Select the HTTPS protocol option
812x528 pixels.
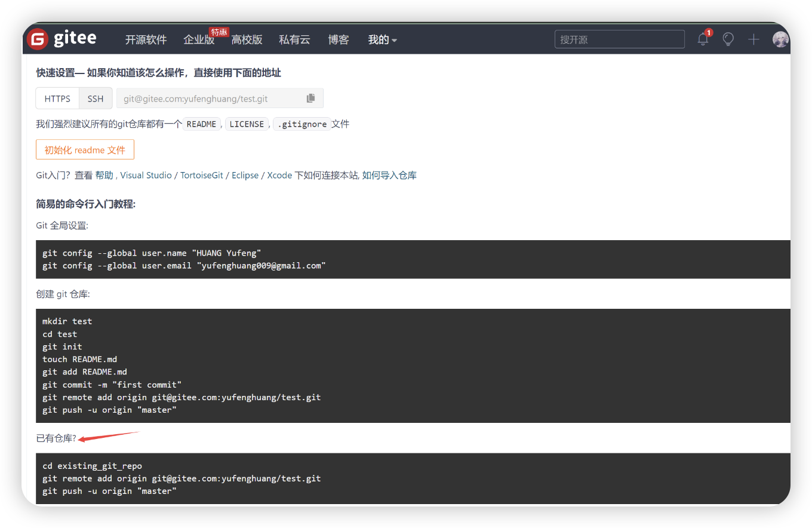(57, 99)
